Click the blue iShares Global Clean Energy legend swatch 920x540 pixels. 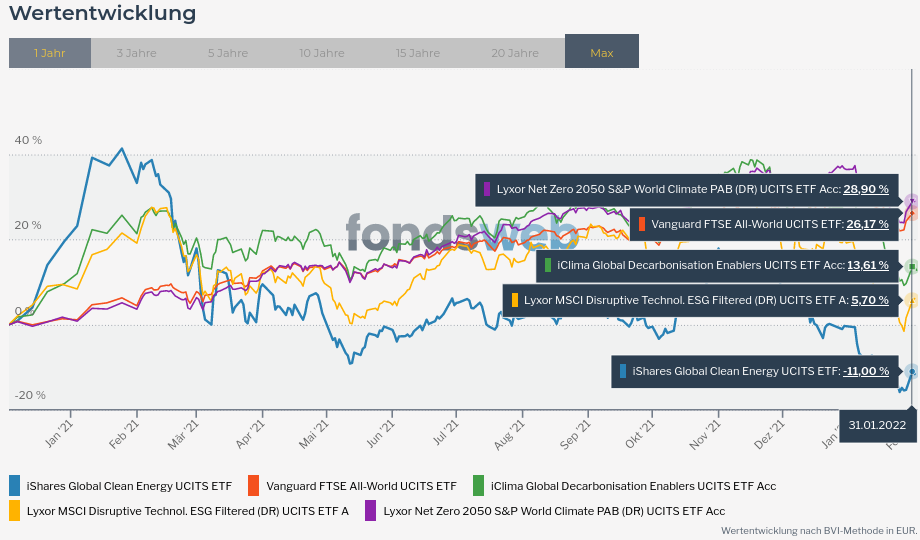(14, 486)
